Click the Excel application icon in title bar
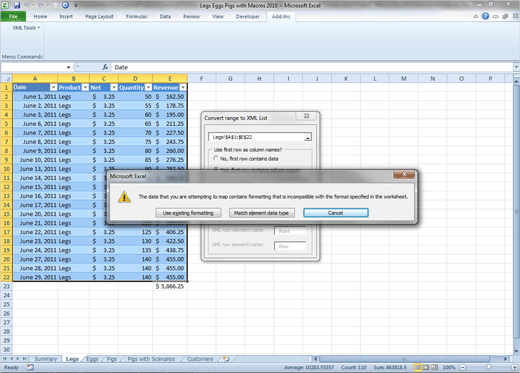 click(x=5, y=5)
